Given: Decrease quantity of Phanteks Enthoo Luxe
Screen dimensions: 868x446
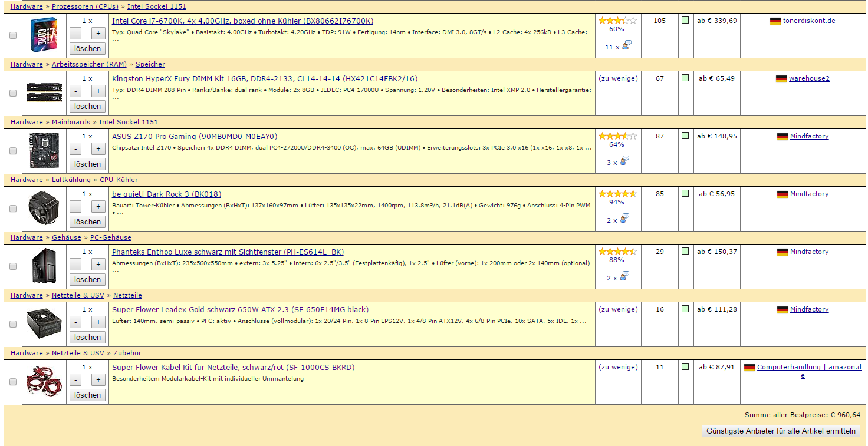Looking at the screenshot, I should point(75,265).
